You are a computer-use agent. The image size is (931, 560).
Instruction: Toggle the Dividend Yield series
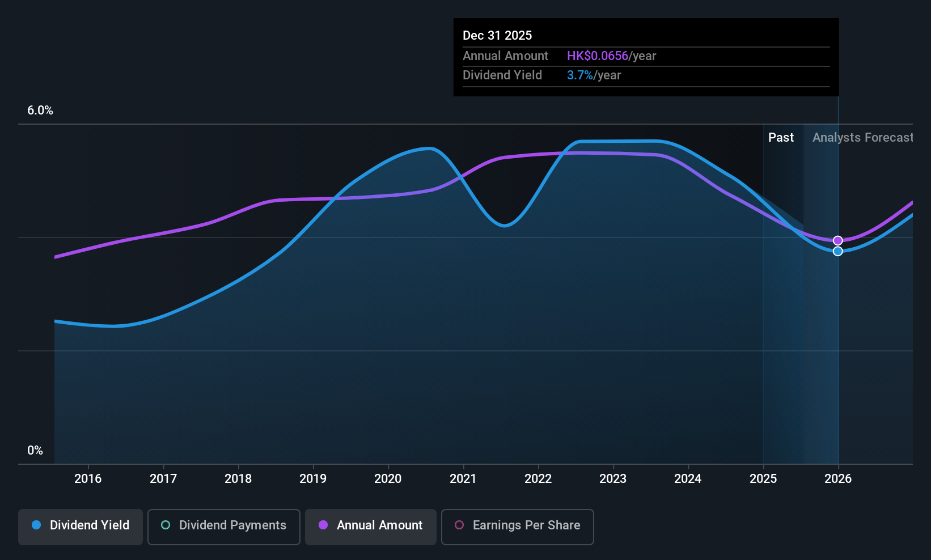point(81,527)
